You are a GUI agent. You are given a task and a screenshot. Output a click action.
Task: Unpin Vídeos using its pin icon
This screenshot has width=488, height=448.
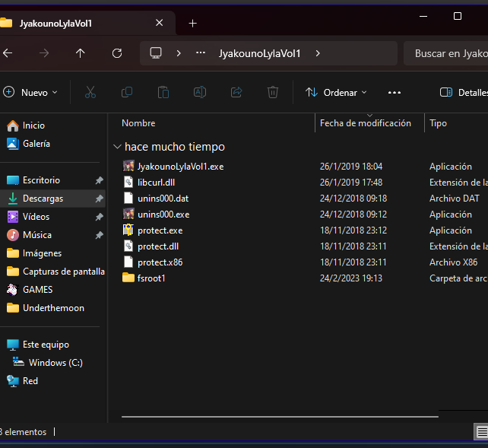click(100, 217)
